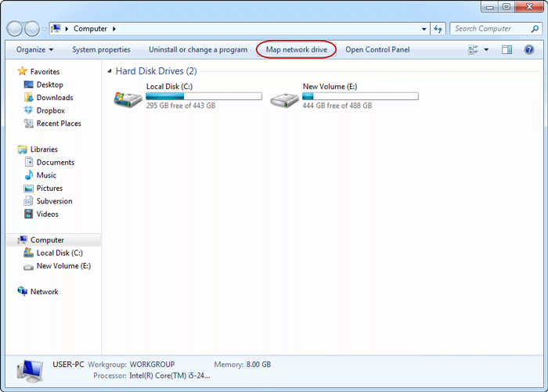Viewport: 548px width, 392px height.
Task: Expand the arrow before Computer in address bar
Action: (x=67, y=29)
